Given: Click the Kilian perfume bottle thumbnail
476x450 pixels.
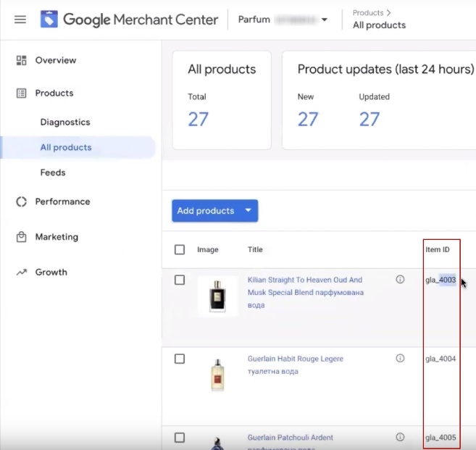Looking at the screenshot, I should (217, 296).
